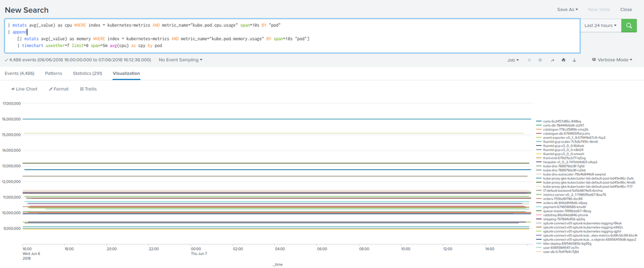Change search mode from Verbose Mode
Viewport: 644px width, 268px height.
click(x=612, y=60)
